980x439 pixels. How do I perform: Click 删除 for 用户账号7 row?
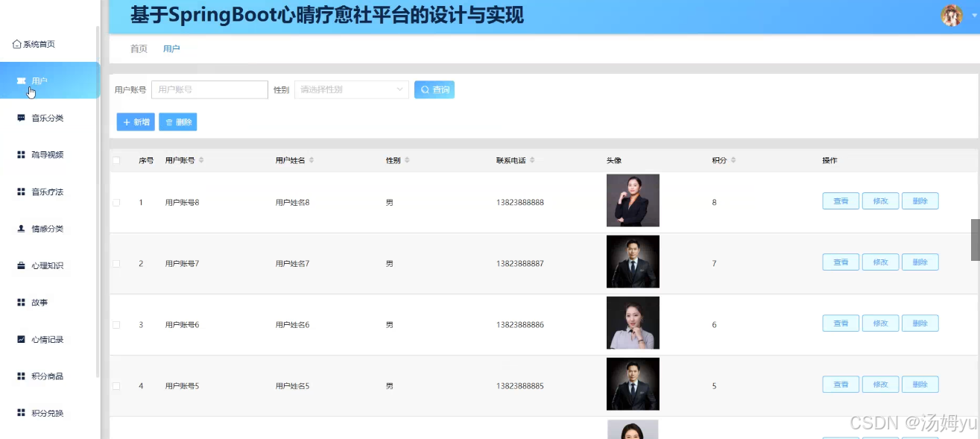(x=920, y=262)
